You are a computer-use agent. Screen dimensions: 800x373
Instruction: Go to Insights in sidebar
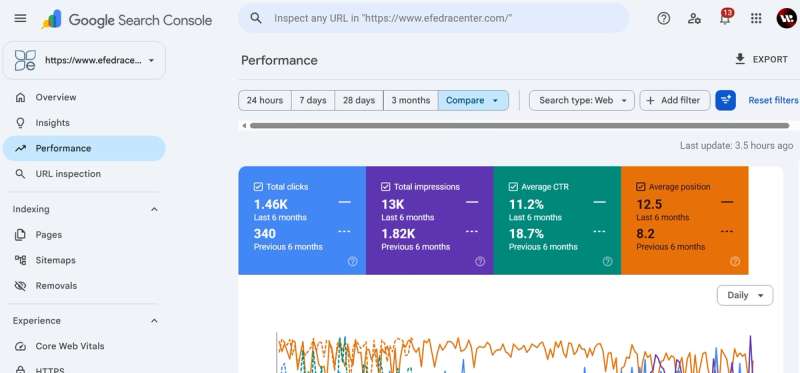tap(84, 123)
